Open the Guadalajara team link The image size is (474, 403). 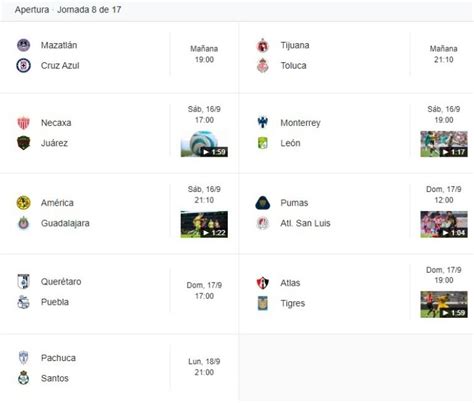(x=65, y=223)
